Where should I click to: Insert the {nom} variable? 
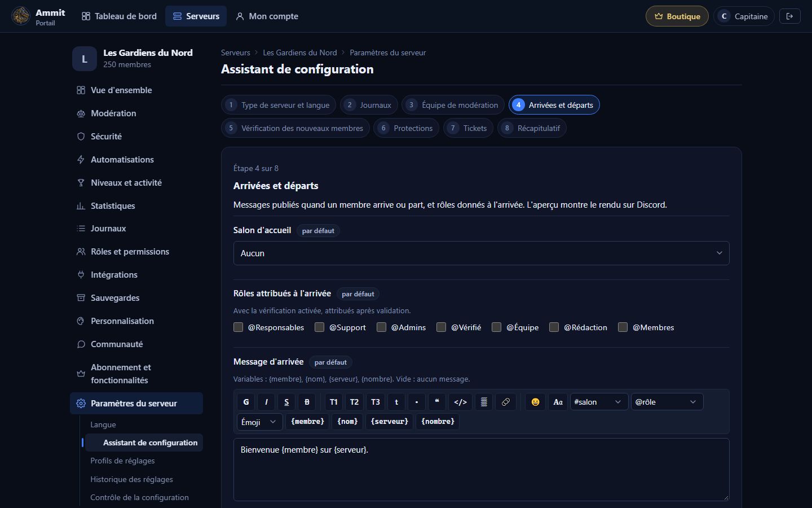coord(347,422)
